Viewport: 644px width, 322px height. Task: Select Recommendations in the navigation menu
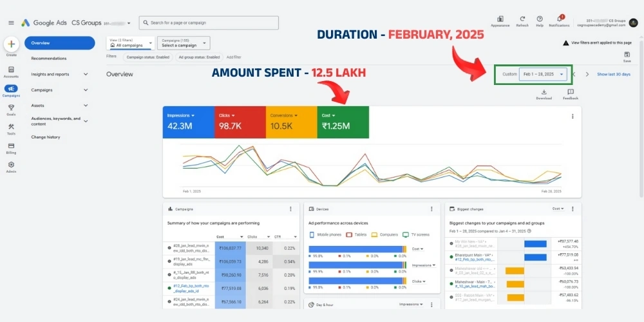coord(49,59)
